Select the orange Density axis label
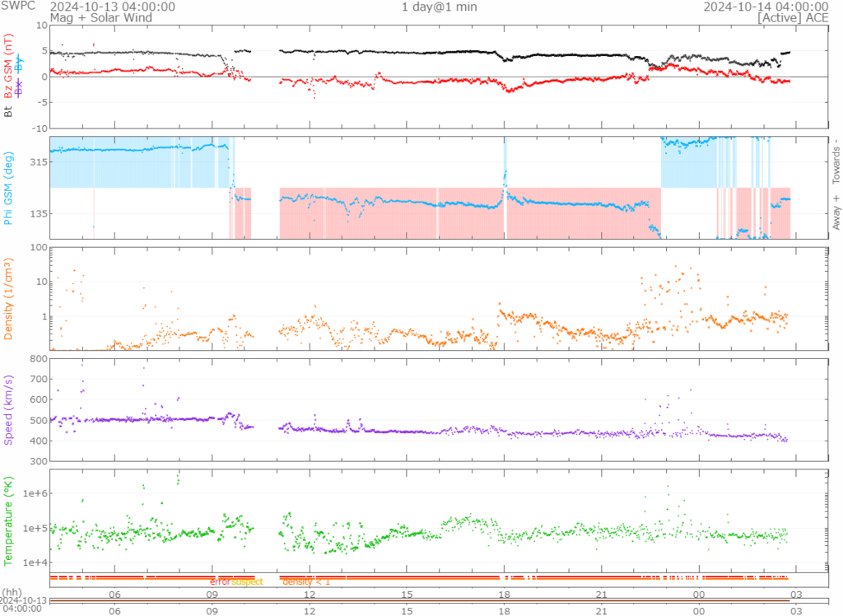The image size is (843, 616). point(9,299)
